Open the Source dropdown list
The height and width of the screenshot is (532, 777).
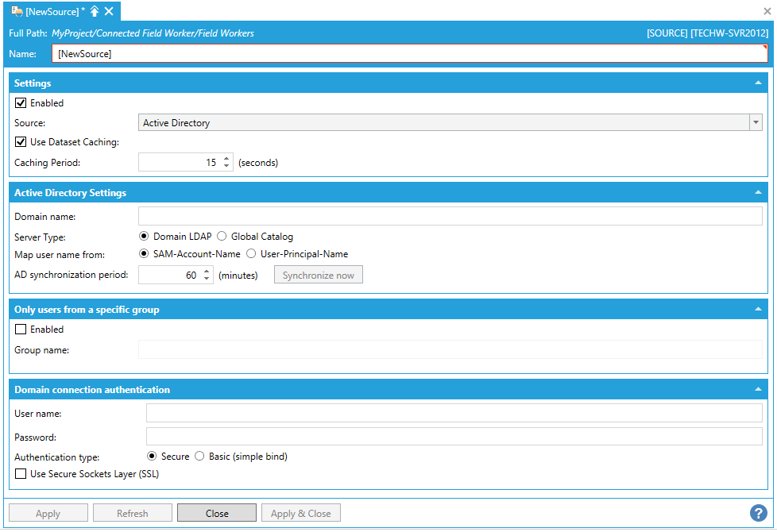pyautogui.click(x=756, y=123)
